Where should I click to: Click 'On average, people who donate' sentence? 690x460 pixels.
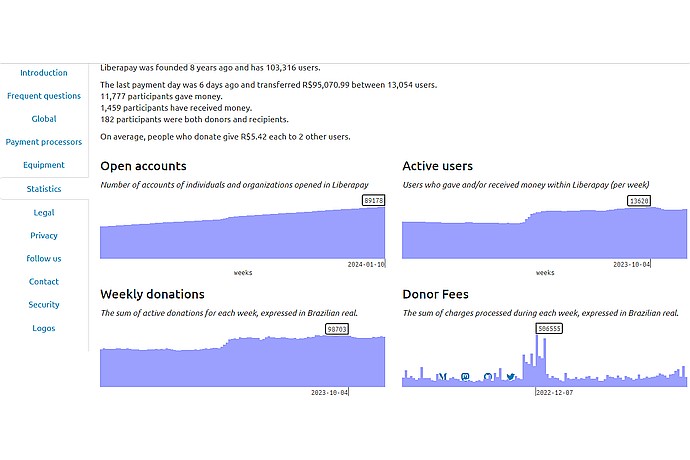coord(225,136)
